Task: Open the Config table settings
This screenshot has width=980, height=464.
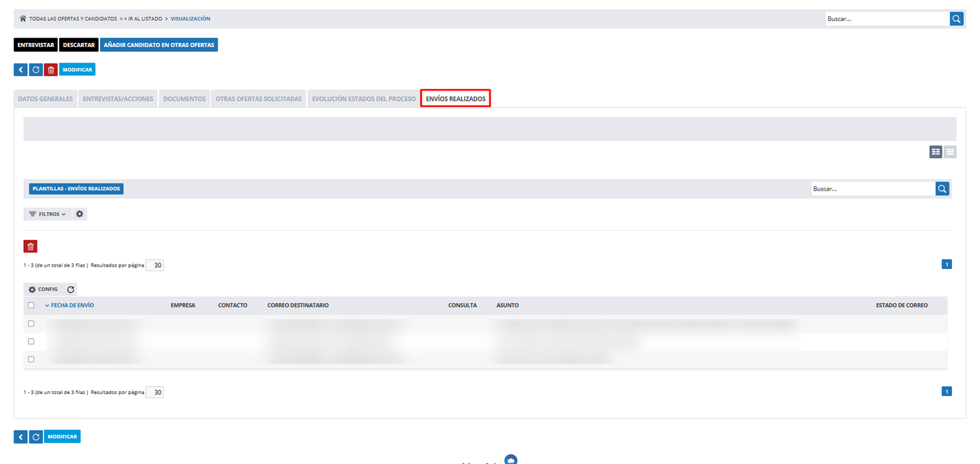Action: [43, 289]
